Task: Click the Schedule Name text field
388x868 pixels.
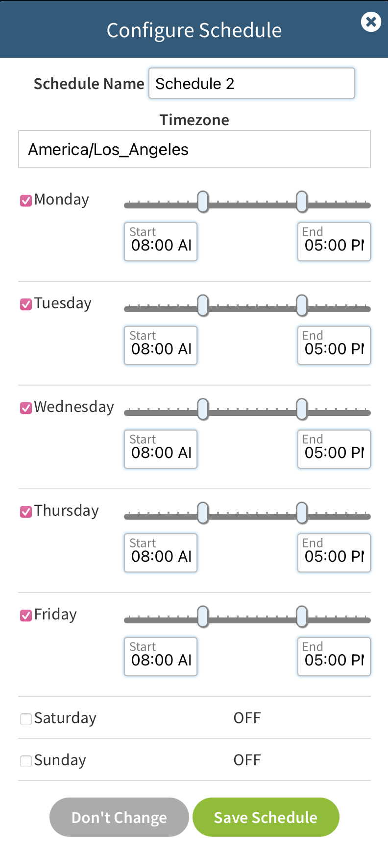Action: 251,84
